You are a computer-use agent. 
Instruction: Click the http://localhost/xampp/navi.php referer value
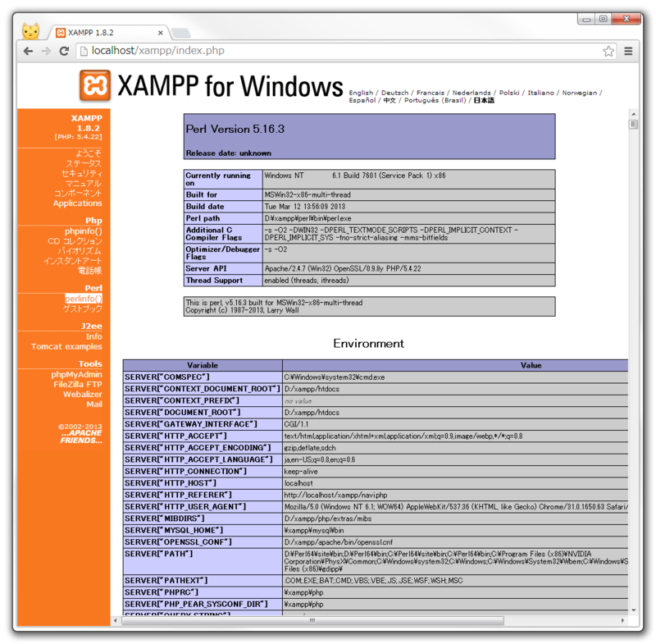click(335, 495)
